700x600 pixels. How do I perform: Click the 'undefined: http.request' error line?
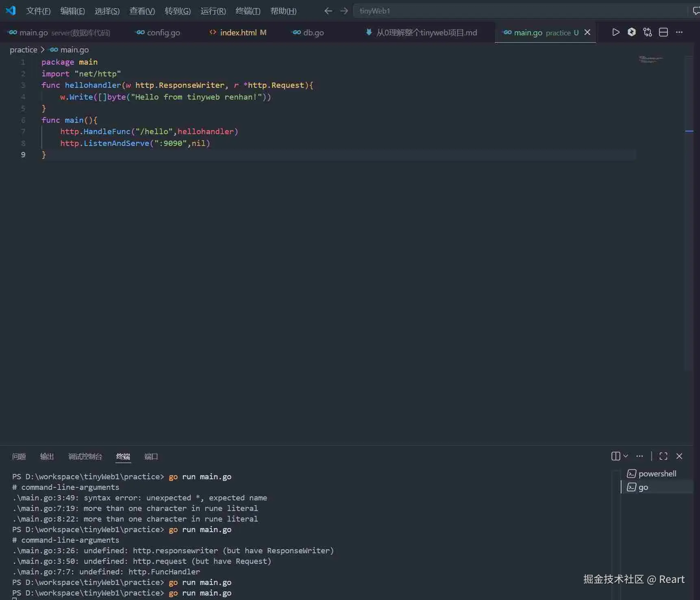[x=141, y=561]
